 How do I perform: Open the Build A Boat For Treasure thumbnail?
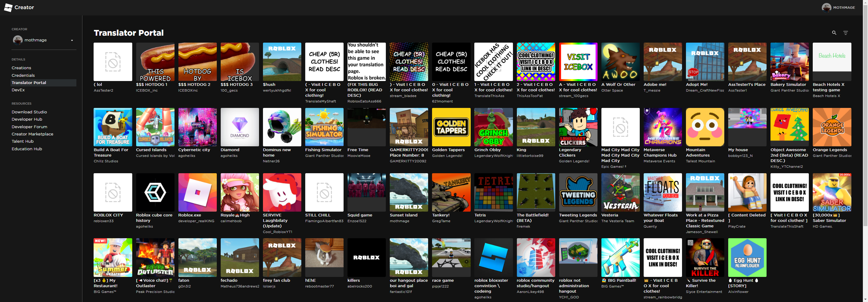coord(113,127)
